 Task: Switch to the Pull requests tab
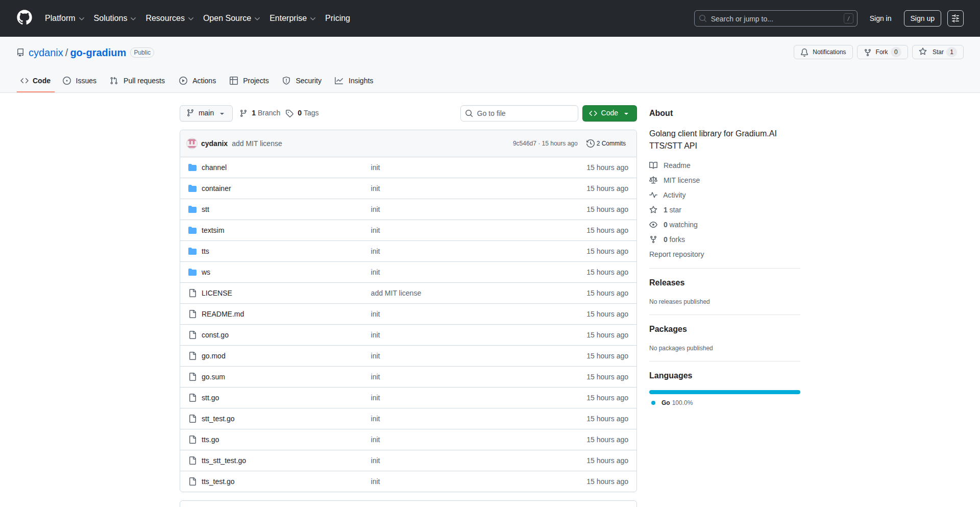coord(143,81)
